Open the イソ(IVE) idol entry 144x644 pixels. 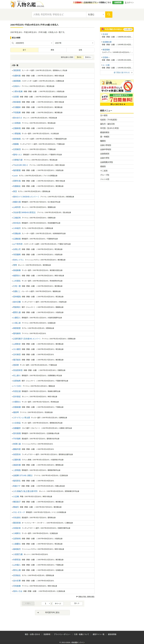[x=17, y=386]
